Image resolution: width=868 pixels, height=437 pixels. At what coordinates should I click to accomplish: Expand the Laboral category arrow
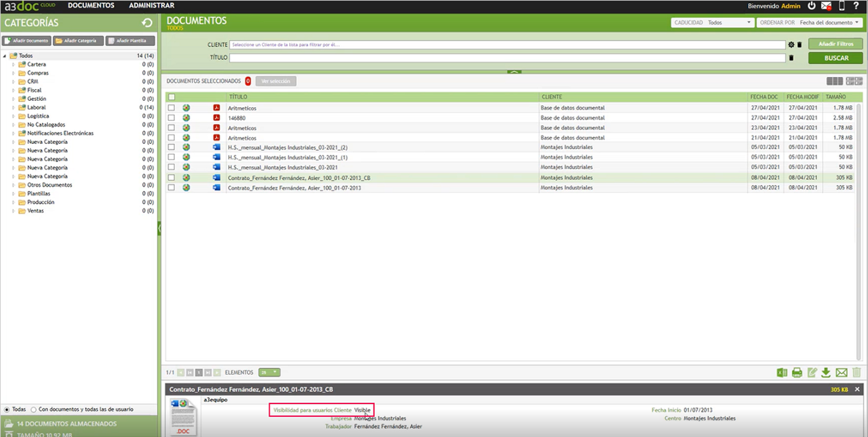[x=13, y=108]
